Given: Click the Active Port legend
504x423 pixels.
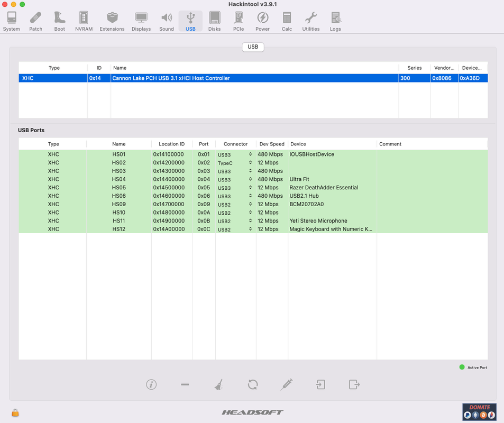Looking at the screenshot, I should 473,367.
